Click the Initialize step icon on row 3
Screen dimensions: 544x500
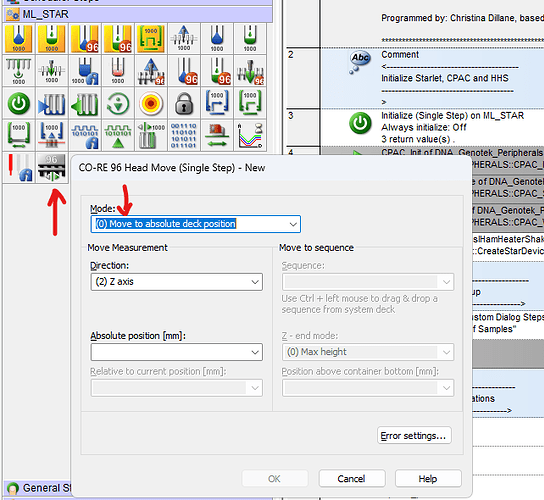coord(360,123)
